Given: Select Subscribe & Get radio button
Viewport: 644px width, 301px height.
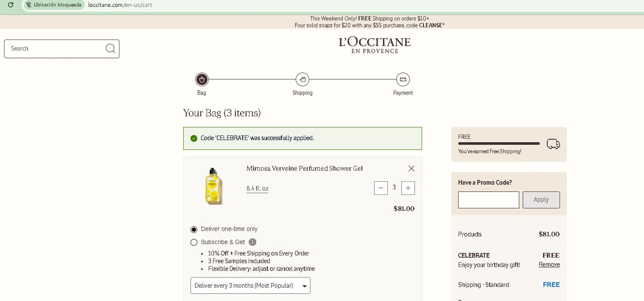Looking at the screenshot, I should tap(194, 242).
